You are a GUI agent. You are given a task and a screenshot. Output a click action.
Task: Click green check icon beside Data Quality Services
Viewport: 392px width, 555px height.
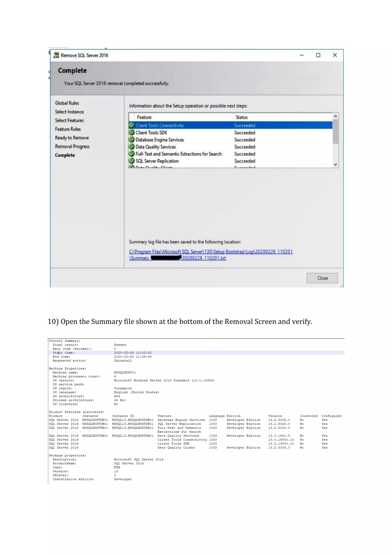coord(131,147)
